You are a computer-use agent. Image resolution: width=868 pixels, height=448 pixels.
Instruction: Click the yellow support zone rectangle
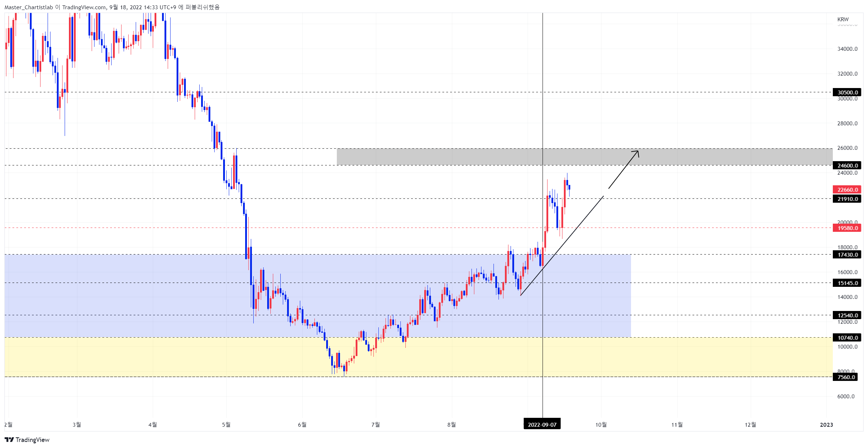coord(419,357)
